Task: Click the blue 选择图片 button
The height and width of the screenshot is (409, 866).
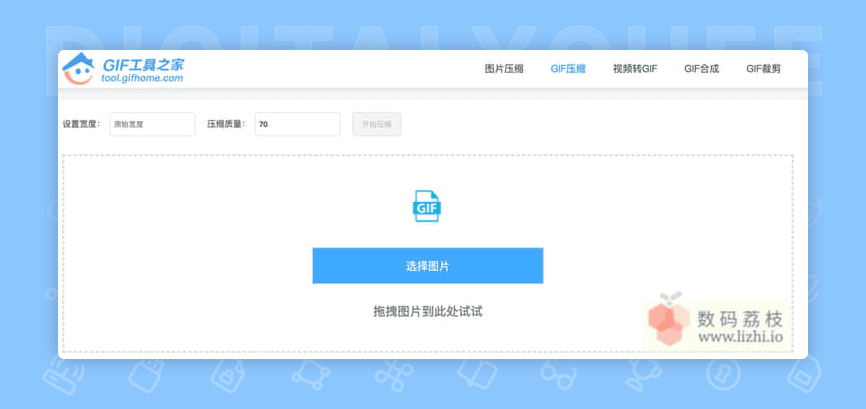Action: point(427,266)
